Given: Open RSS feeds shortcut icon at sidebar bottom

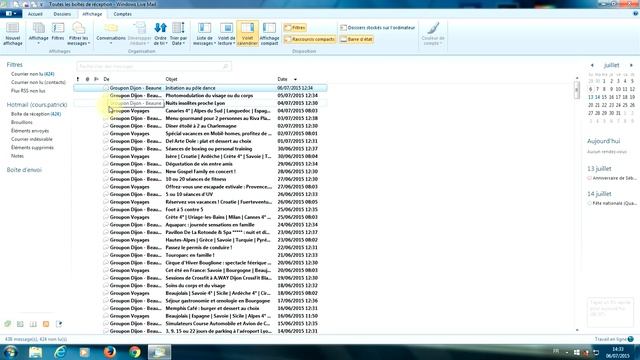Looking at the screenshot, I should tap(46, 324).
